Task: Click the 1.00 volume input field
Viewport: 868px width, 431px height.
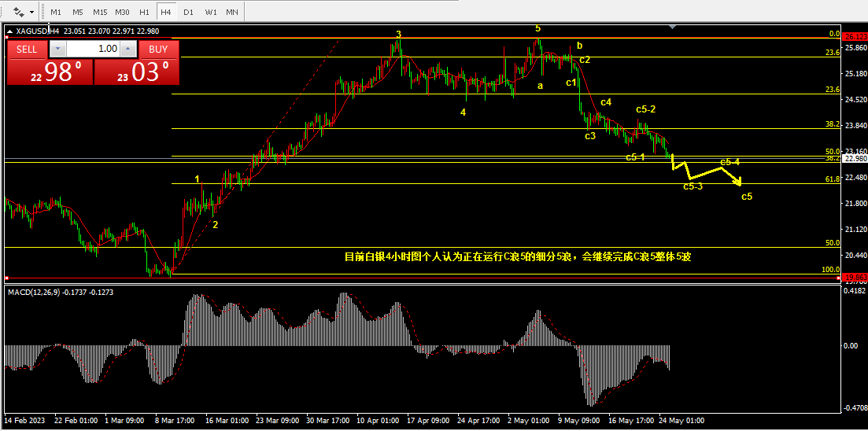Action: tap(93, 50)
